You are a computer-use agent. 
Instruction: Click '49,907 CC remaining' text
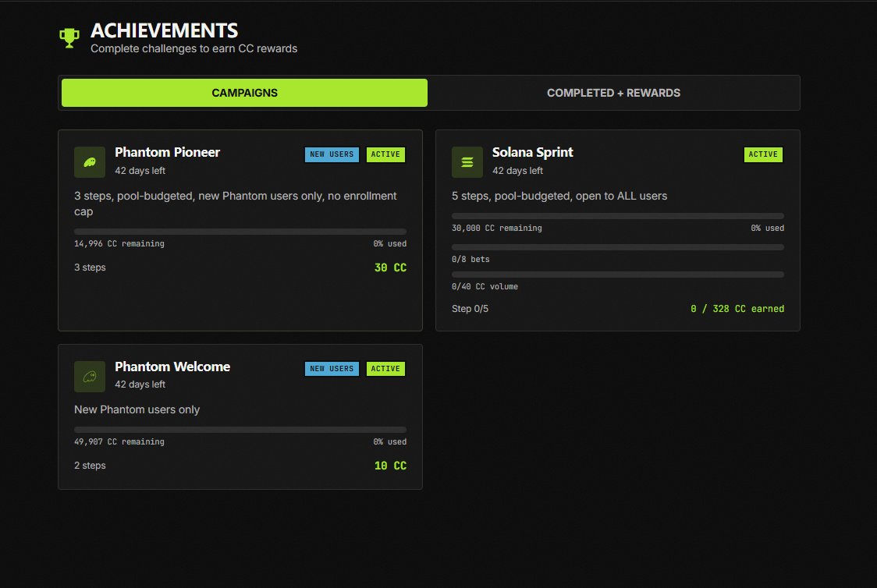[x=119, y=441]
